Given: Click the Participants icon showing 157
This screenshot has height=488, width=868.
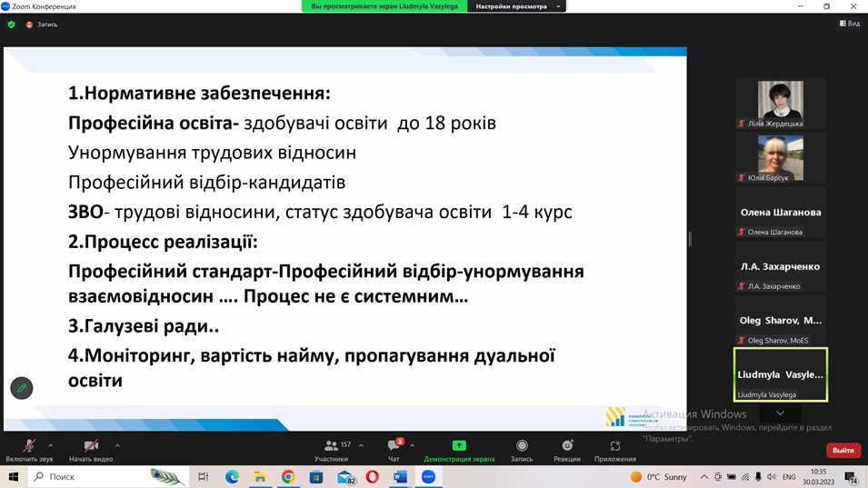Looking at the screenshot, I should point(331,445).
